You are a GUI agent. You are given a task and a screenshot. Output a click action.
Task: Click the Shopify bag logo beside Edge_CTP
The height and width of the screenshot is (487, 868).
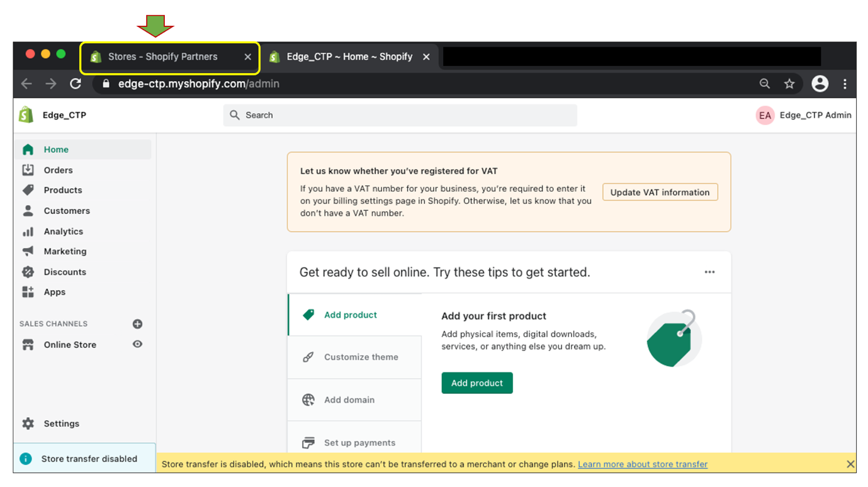pyautogui.click(x=26, y=115)
